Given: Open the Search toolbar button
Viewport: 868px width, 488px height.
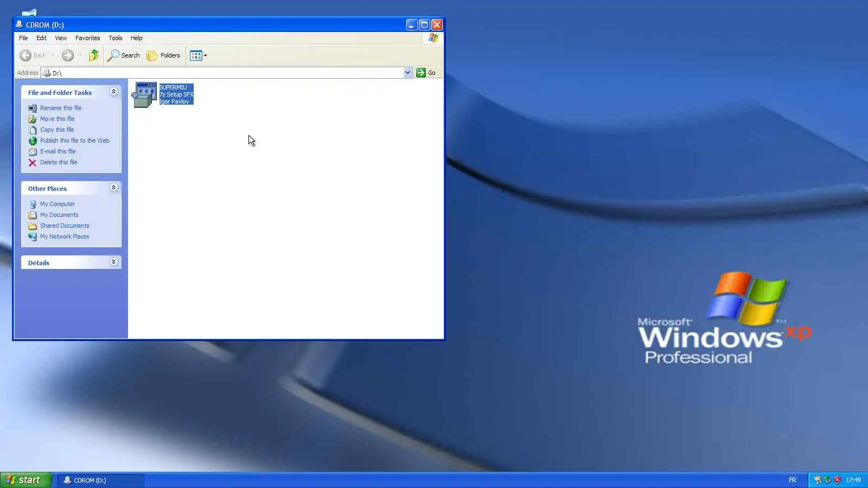Looking at the screenshot, I should [x=124, y=55].
